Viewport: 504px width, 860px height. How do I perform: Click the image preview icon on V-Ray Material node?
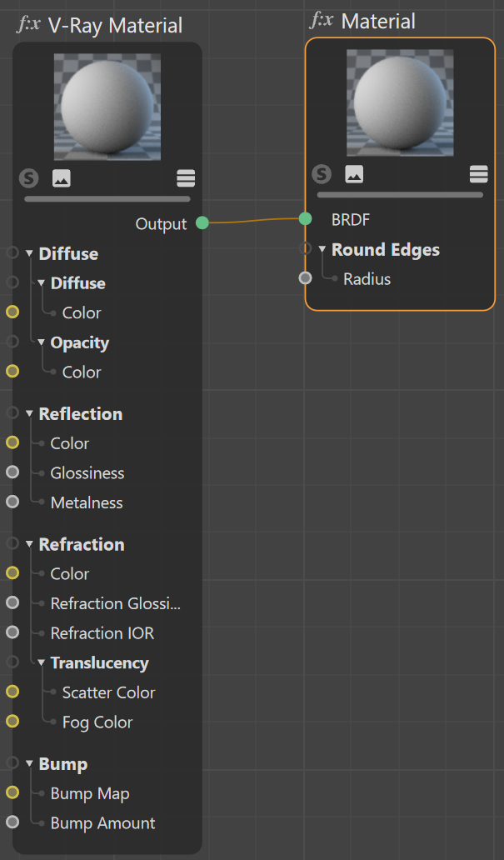tap(62, 178)
